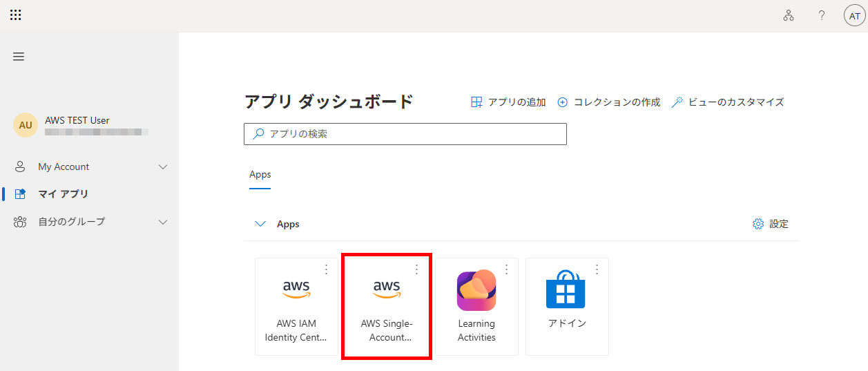Screen dimensions: 868x371
Task: Select the Apps tab
Action: tap(260, 175)
